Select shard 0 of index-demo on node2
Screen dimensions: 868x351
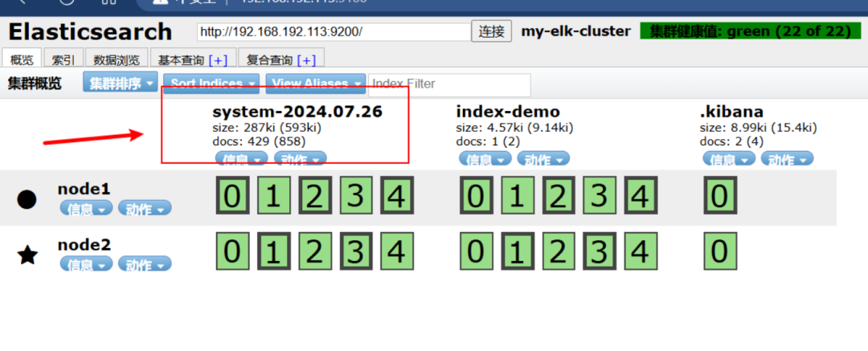point(477,251)
